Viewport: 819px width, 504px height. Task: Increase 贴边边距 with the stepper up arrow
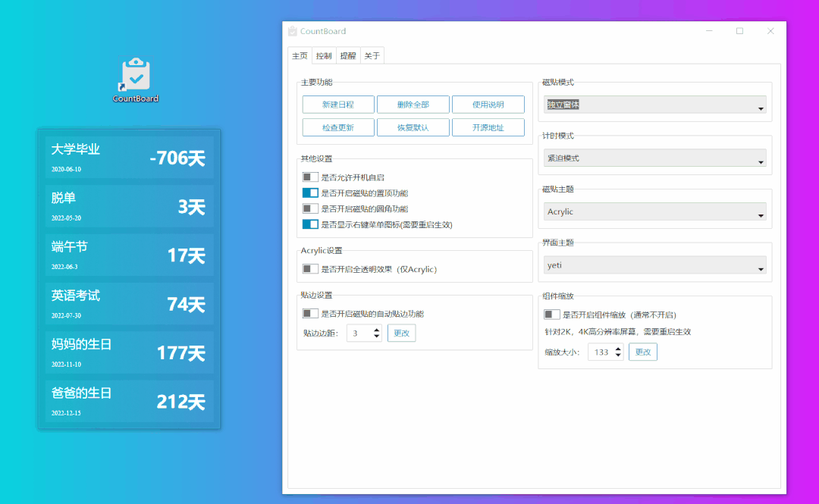[375, 328]
